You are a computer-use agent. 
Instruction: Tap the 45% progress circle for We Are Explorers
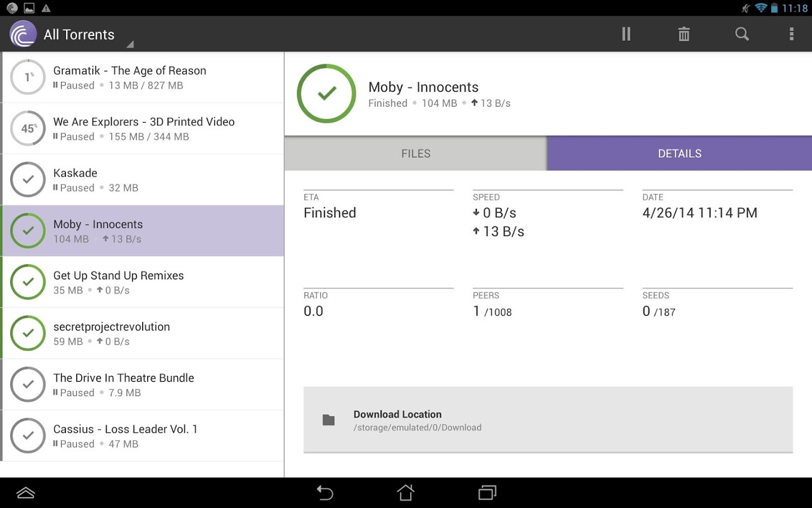coord(28,129)
